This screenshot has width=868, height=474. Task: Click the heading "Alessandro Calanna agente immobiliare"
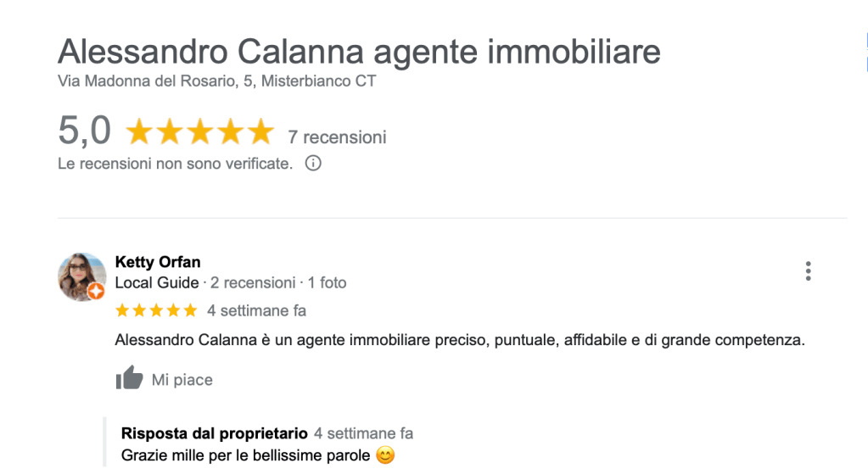point(359,53)
